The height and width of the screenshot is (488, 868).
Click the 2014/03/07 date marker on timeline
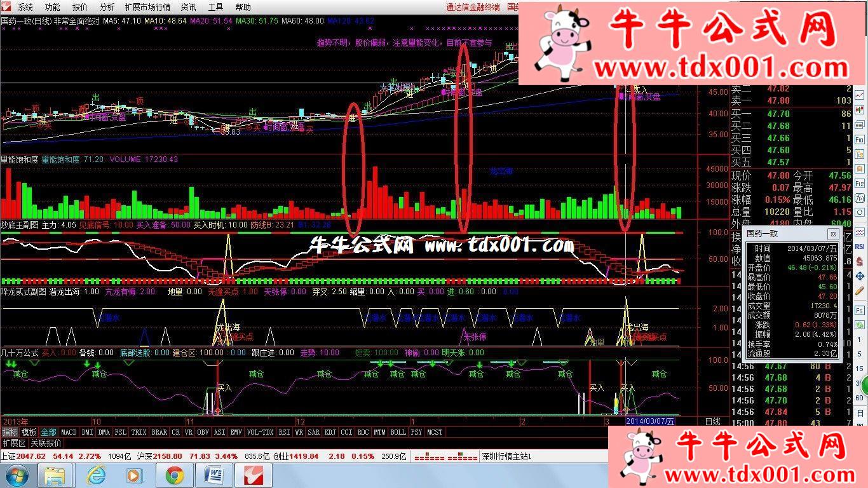tap(650, 421)
